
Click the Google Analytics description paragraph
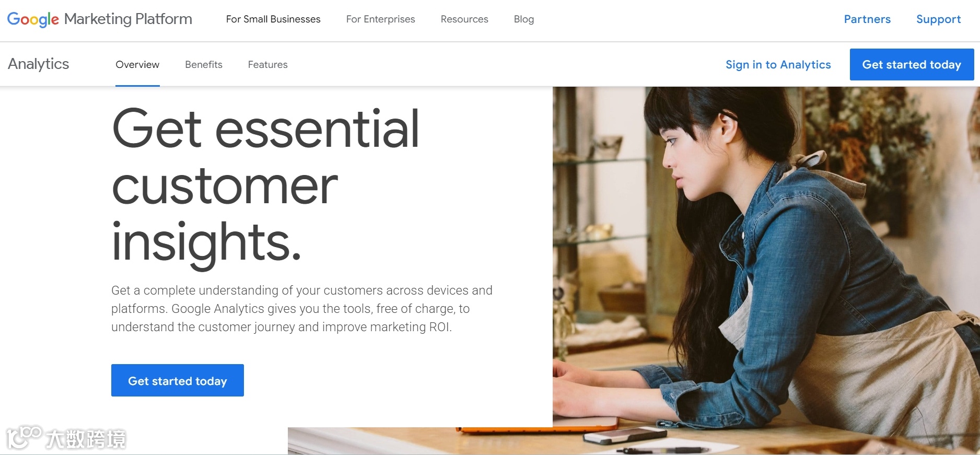point(302,309)
